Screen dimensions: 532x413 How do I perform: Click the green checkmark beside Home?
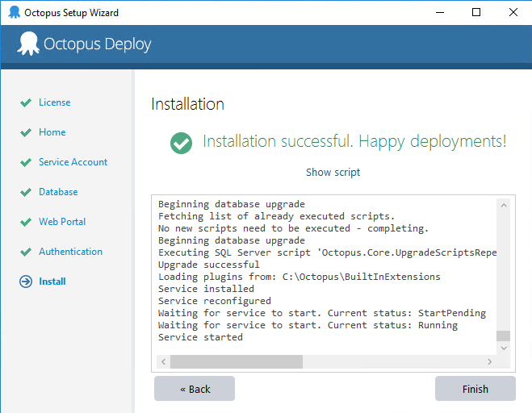26,132
